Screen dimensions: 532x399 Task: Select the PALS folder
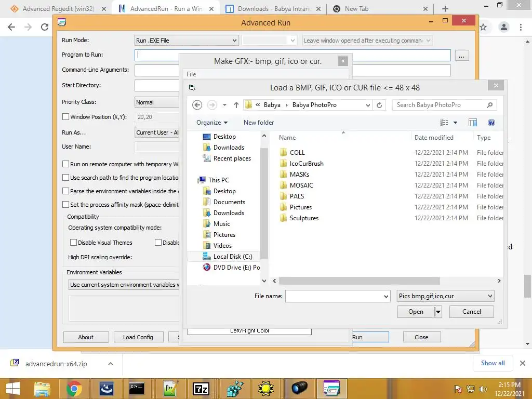coord(297,196)
